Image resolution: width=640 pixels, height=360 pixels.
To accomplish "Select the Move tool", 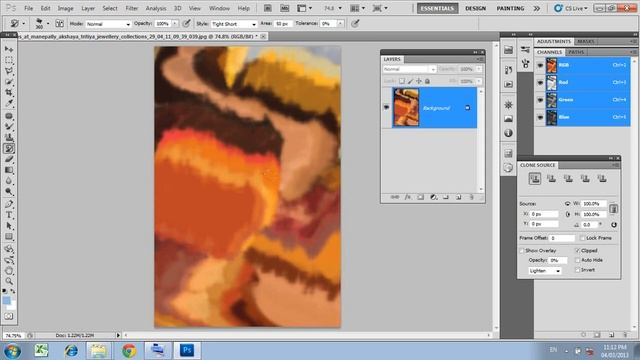I will pos(9,49).
